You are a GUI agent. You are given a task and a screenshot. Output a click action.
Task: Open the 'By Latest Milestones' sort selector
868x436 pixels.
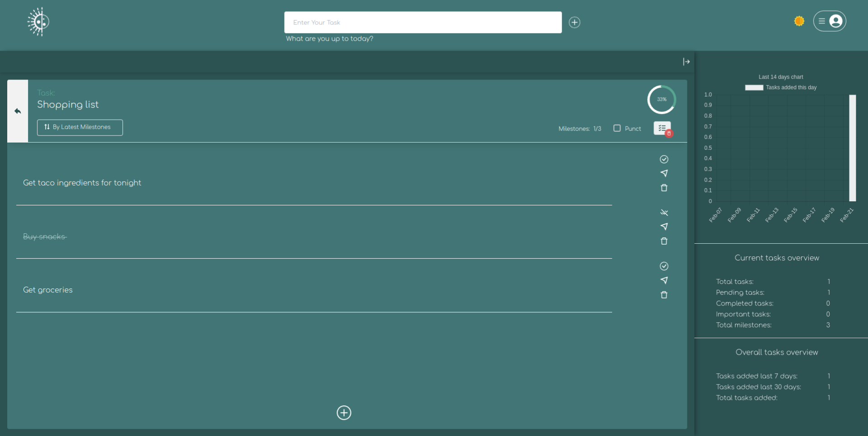79,127
